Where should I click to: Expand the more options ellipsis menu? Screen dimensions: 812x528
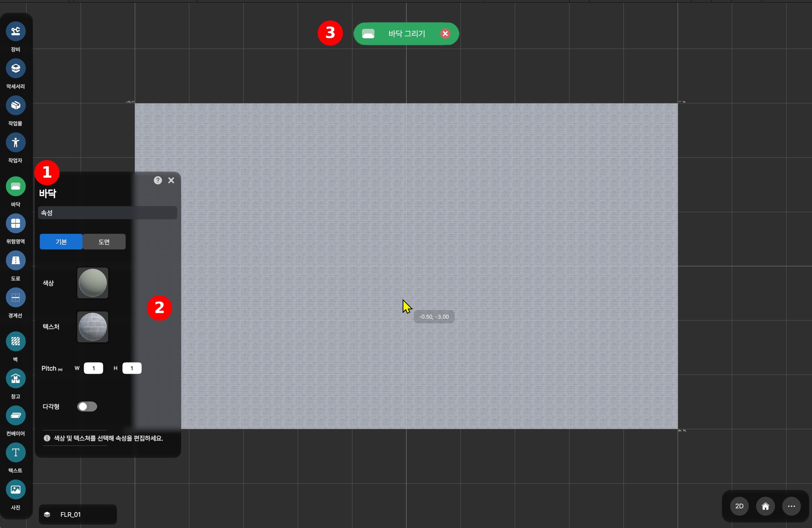coord(791,506)
